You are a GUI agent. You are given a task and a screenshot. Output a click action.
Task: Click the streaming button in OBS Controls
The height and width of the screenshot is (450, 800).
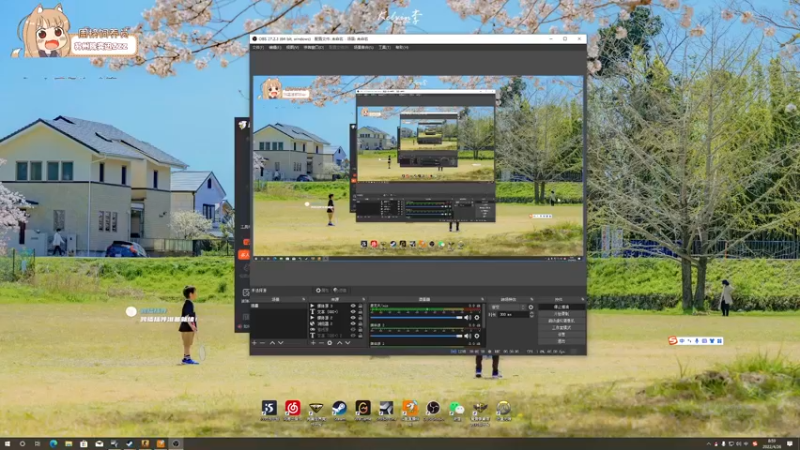click(x=561, y=307)
